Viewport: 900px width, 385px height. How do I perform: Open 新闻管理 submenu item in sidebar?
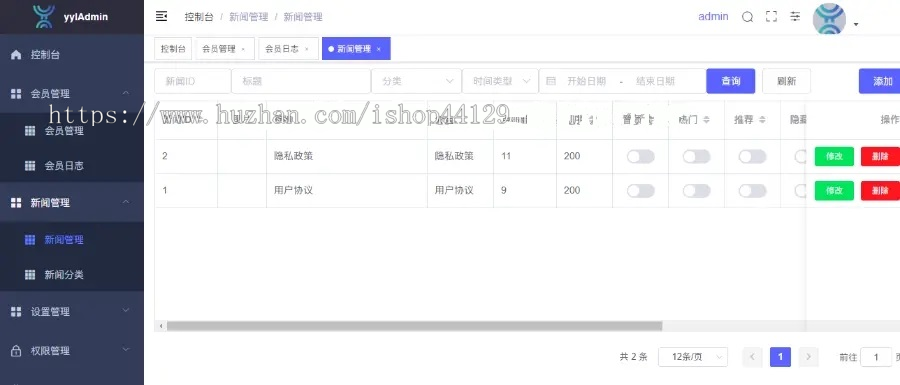72,240
